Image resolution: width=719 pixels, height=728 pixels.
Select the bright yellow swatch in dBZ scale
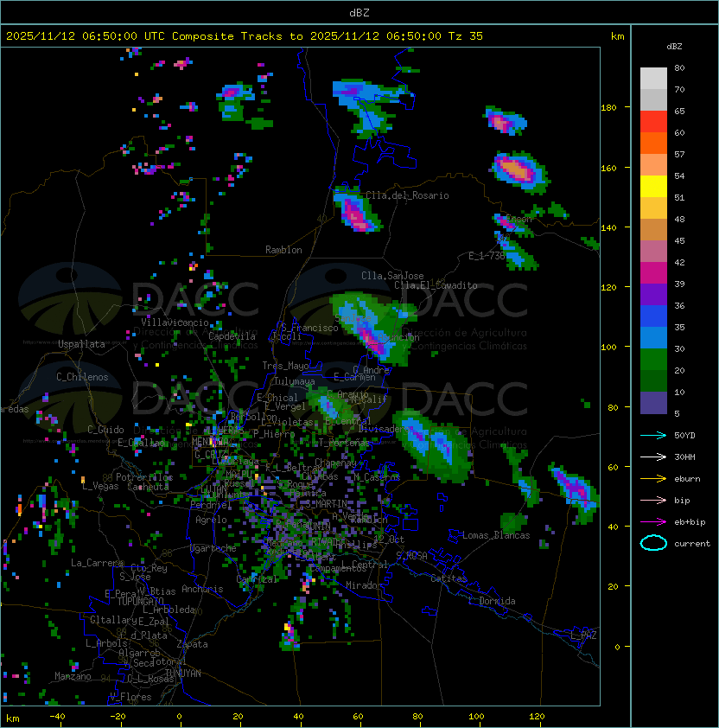[653, 187]
